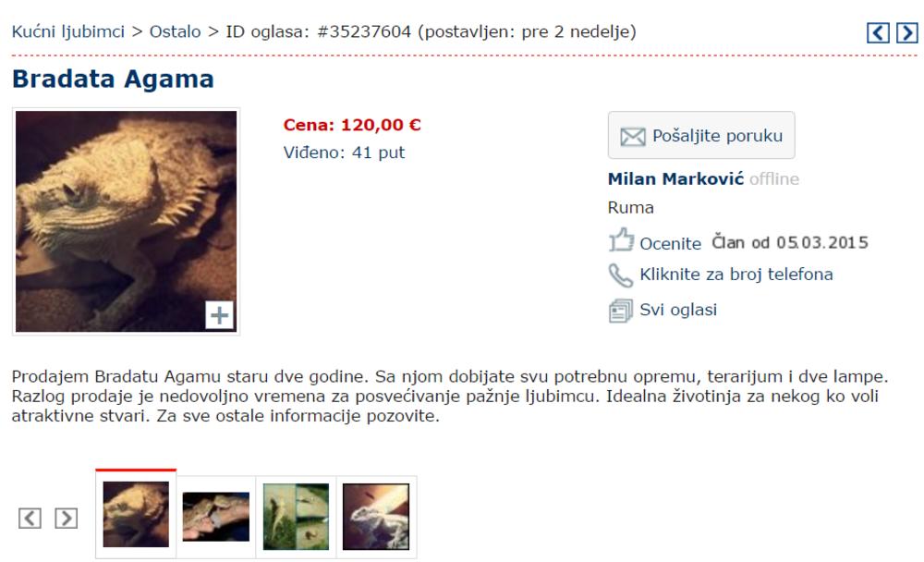924x562 pixels.
Task: Enlarge main photo with plus icon
Action: coord(219,315)
